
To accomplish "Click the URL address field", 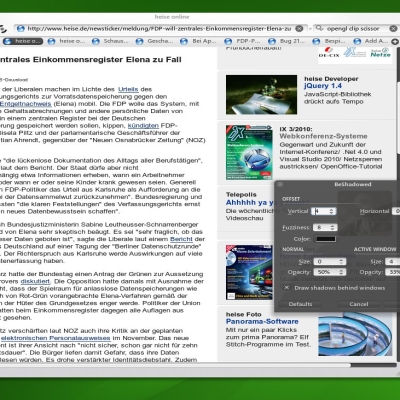I will tap(160, 29).
